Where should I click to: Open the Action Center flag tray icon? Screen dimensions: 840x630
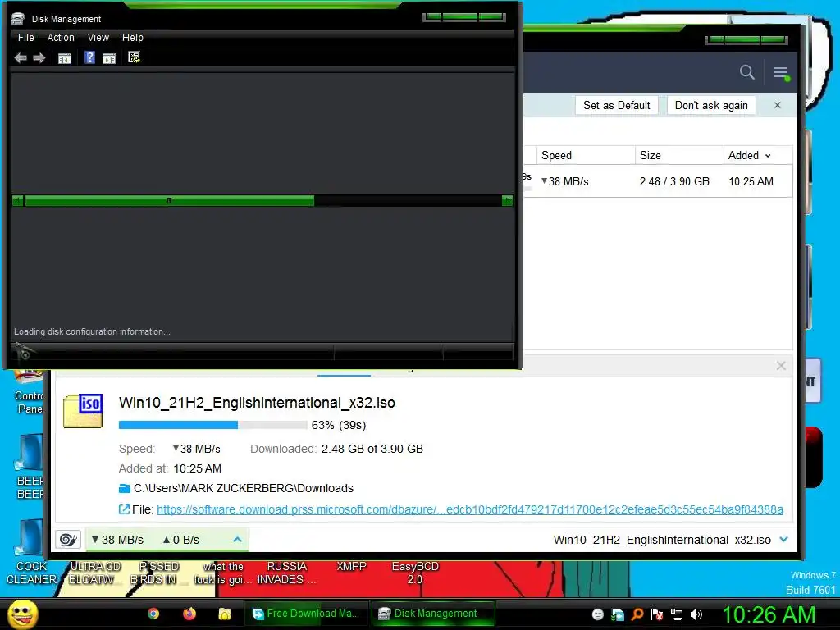tap(657, 614)
